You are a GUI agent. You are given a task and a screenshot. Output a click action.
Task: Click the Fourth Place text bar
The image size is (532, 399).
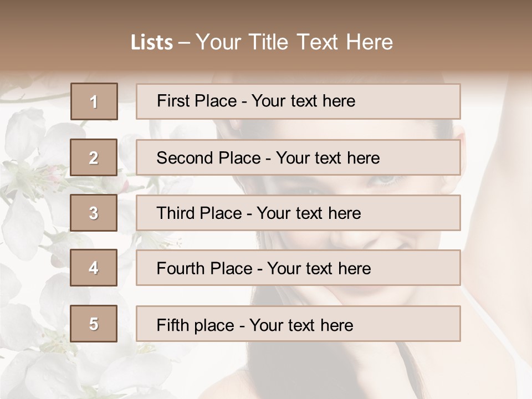pyautogui.click(x=298, y=268)
